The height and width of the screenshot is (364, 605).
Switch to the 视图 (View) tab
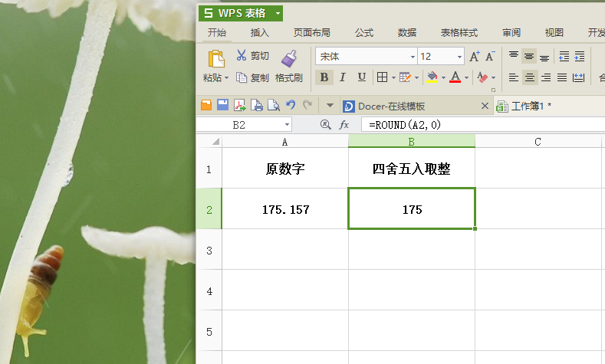tap(554, 33)
